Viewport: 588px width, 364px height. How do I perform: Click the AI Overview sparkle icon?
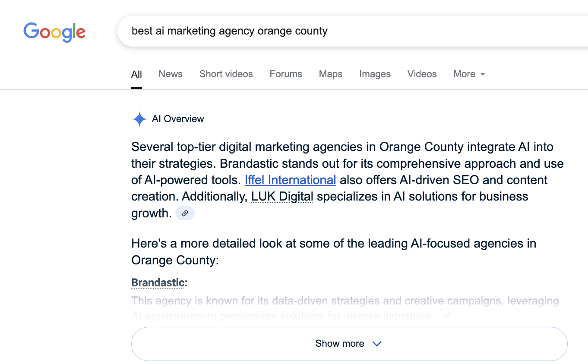click(x=139, y=119)
